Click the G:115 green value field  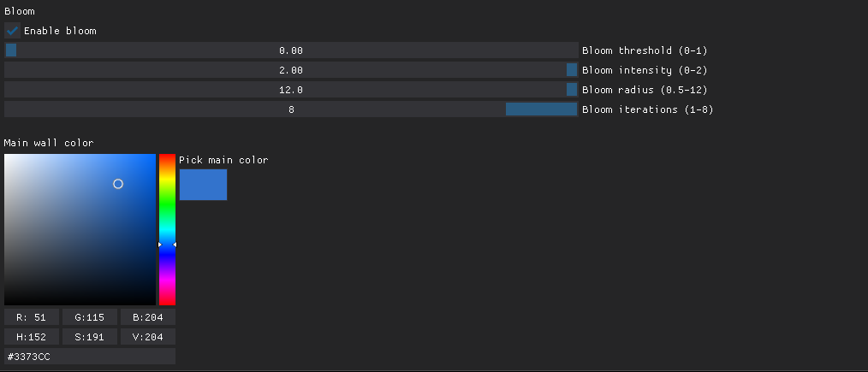point(90,317)
